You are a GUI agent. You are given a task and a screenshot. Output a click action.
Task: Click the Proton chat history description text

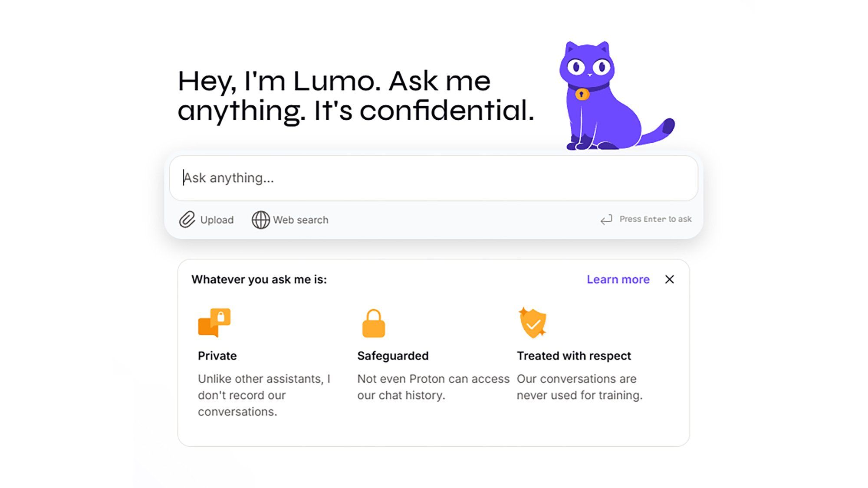pos(433,387)
